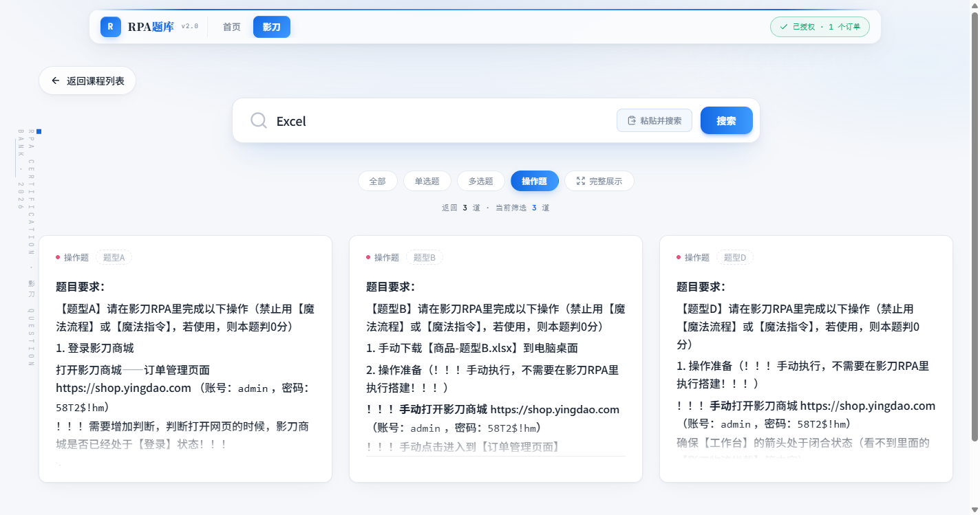Image resolution: width=980 pixels, height=515 pixels.
Task: Click the 已授权 · 1 个订单 badge
Action: pyautogui.click(x=820, y=27)
